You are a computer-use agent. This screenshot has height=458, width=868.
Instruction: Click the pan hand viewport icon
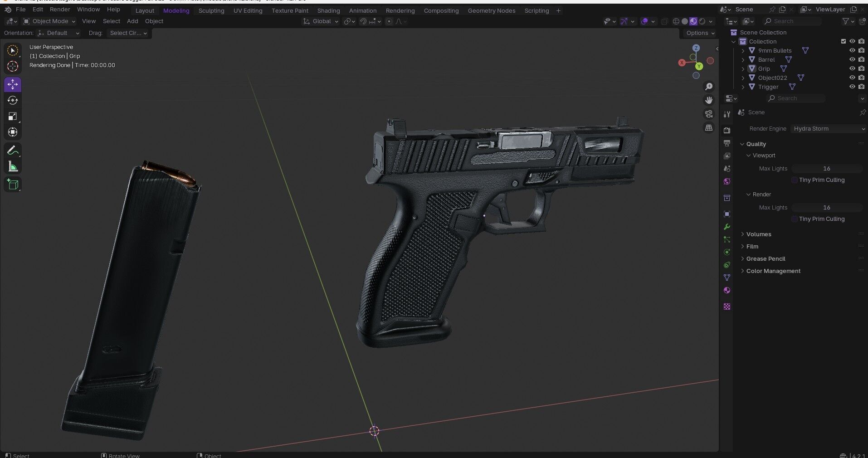pyautogui.click(x=709, y=100)
